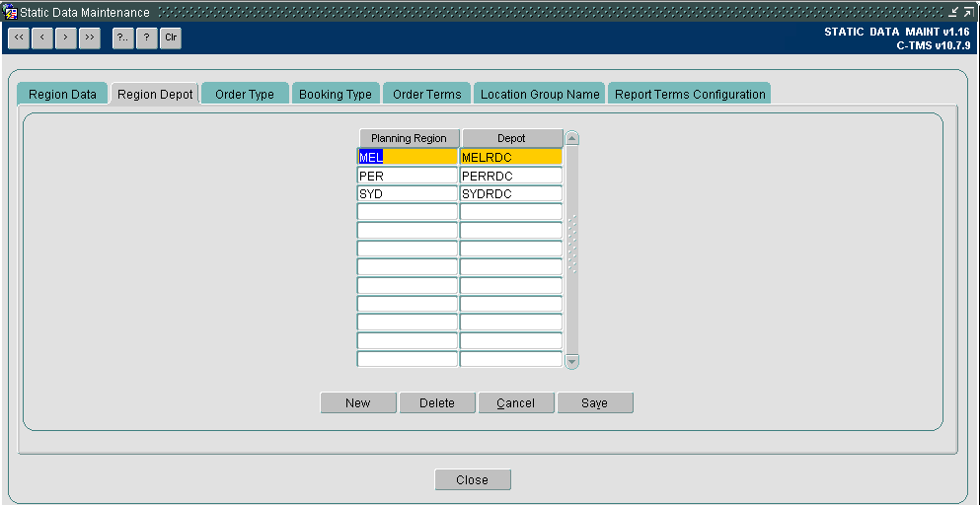The height and width of the screenshot is (505, 980).
Task: Open the Order Type tab
Action: [x=245, y=95]
